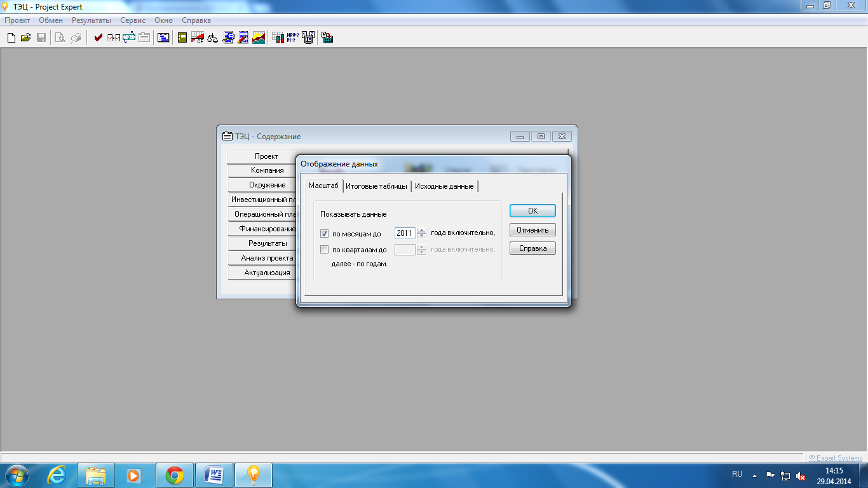Image resolution: width=868 pixels, height=488 pixels.
Task: Confirm the dialog with OK
Action: click(x=532, y=210)
